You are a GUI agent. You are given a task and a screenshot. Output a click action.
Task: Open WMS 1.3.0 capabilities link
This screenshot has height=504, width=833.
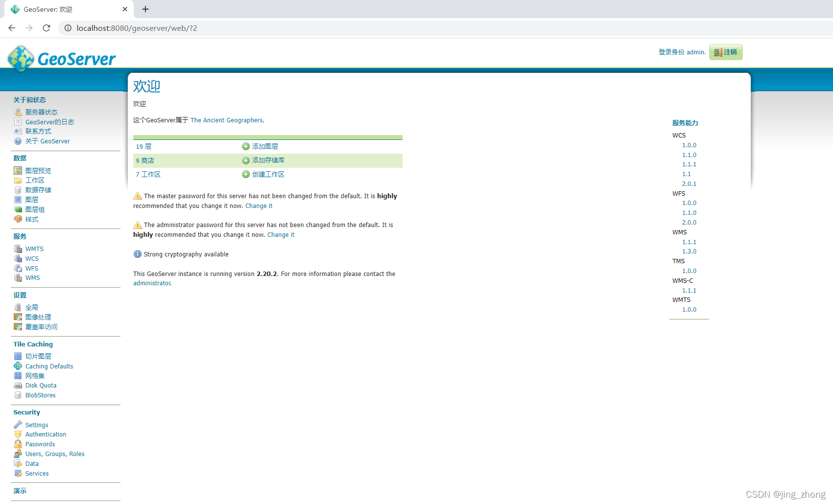(x=689, y=252)
